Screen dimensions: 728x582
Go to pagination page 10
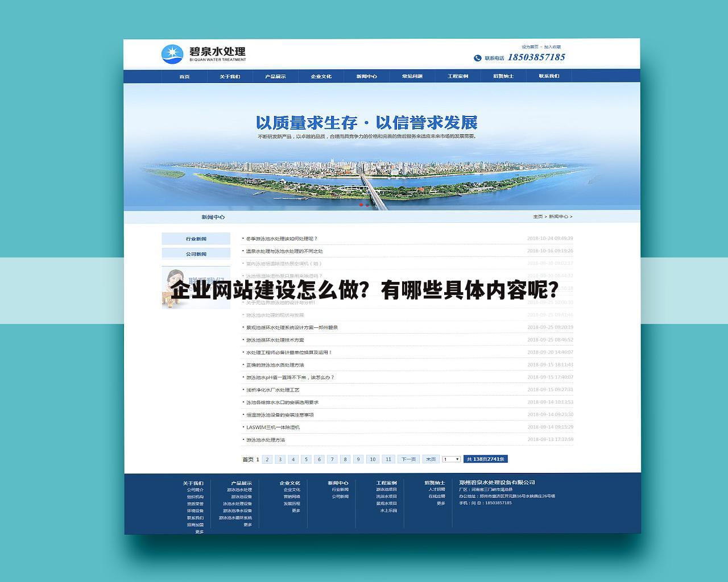point(373,459)
